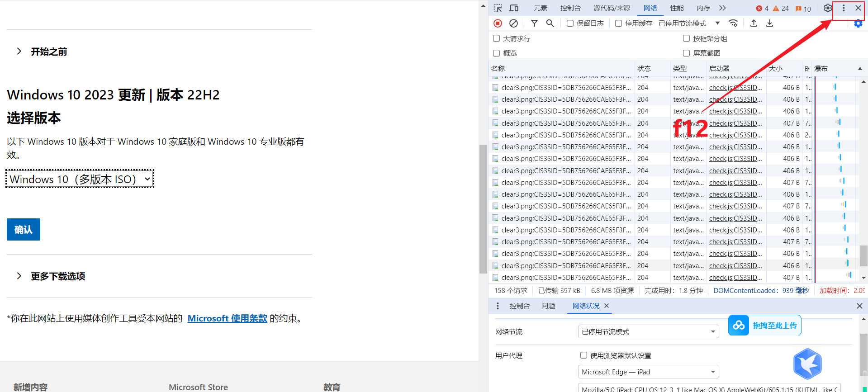
Task: Open the Windows 10 (多版本 ISO) edition select
Action: click(80, 179)
